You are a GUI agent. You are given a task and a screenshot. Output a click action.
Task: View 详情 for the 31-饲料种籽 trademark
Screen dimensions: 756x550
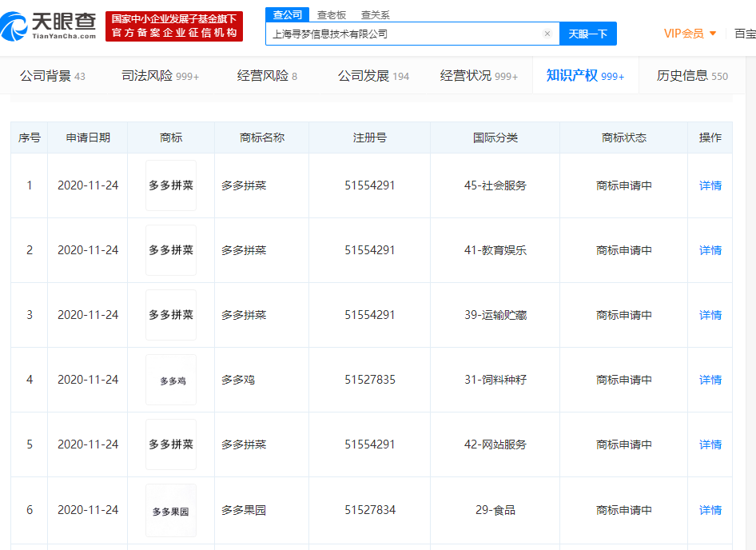coord(710,380)
